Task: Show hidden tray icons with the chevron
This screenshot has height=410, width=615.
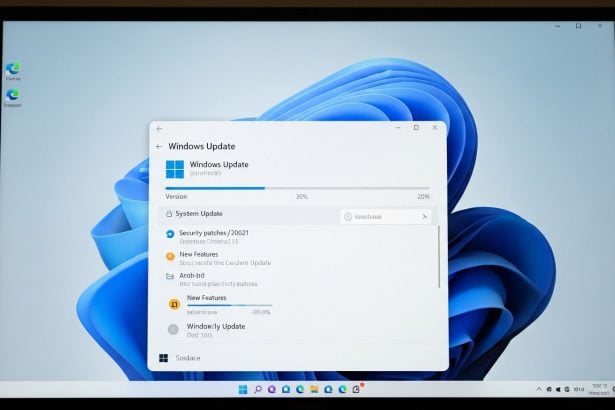Action: click(x=539, y=389)
